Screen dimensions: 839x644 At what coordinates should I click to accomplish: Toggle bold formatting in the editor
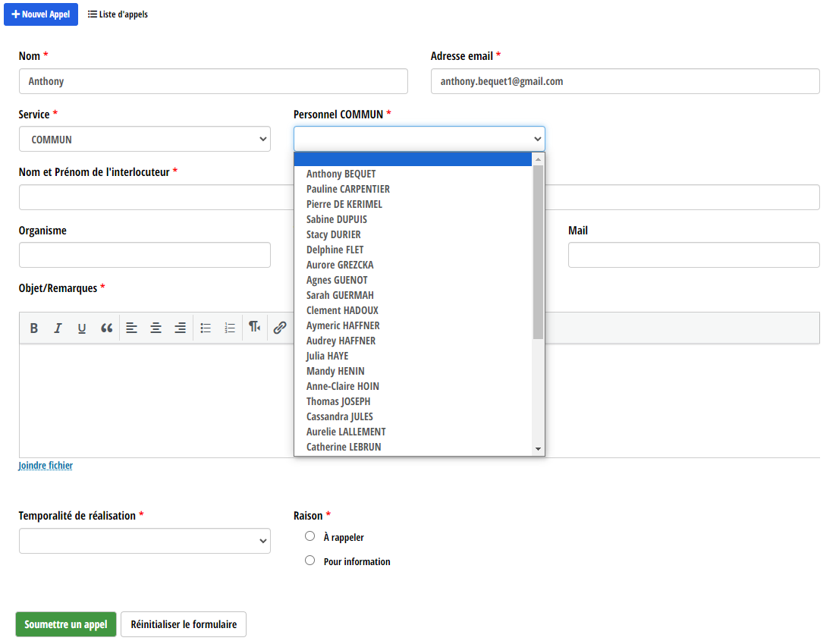[x=34, y=328]
